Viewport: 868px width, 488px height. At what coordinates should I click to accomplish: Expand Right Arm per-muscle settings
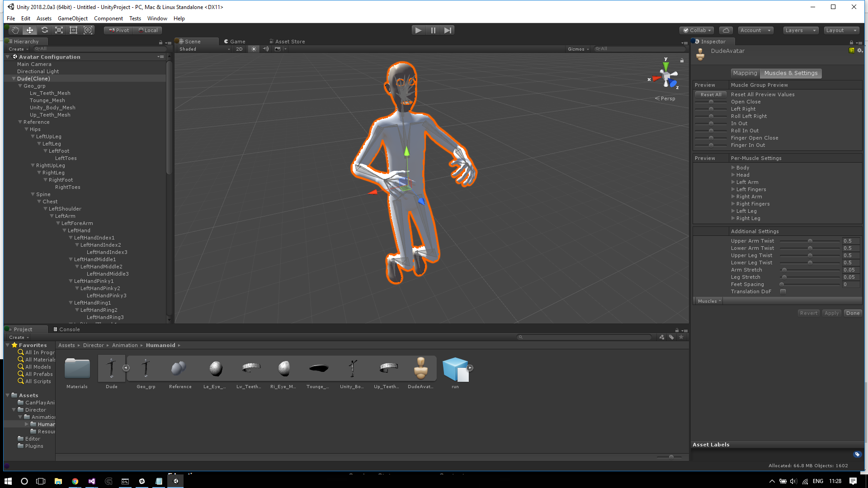[734, 197]
